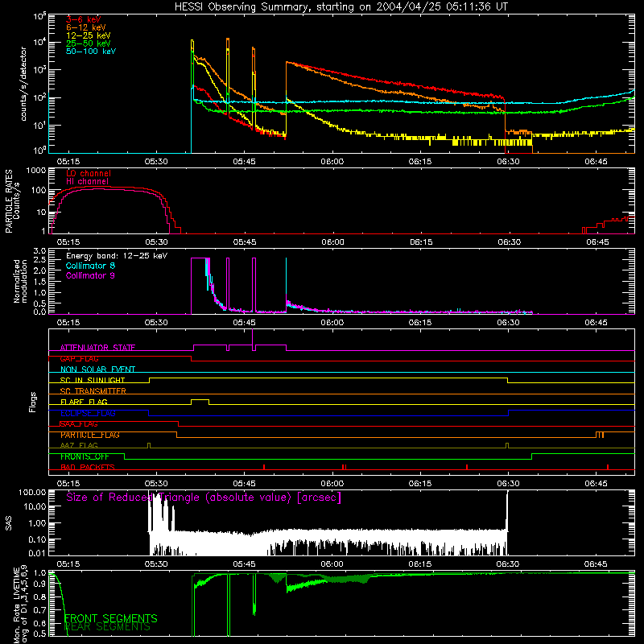This screenshot has width=644, height=644.
Task: Click the counts/s/detector axis label
Action: coord(23,84)
